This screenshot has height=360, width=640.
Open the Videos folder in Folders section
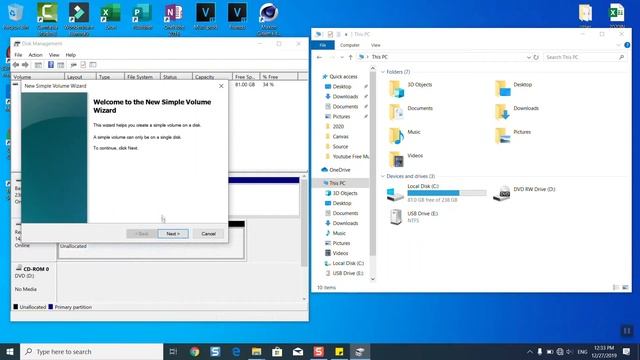tap(406, 159)
